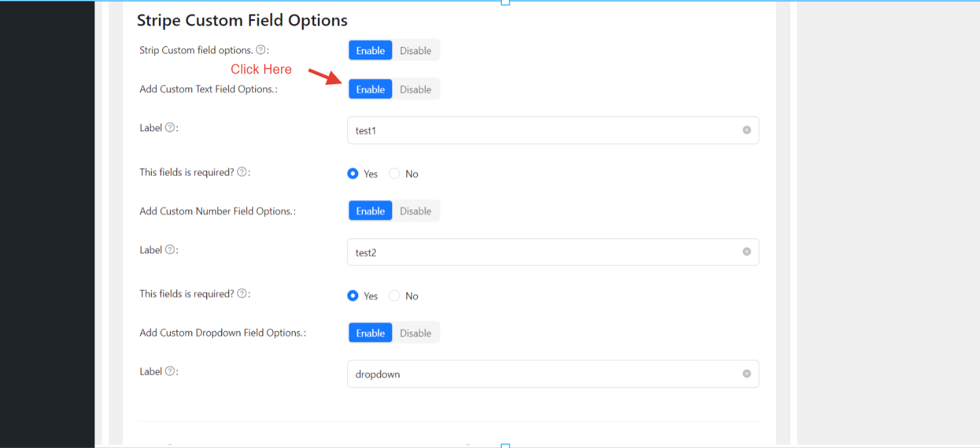980x448 pixels.
Task: Click help icon for number field required question
Action: tap(242, 294)
